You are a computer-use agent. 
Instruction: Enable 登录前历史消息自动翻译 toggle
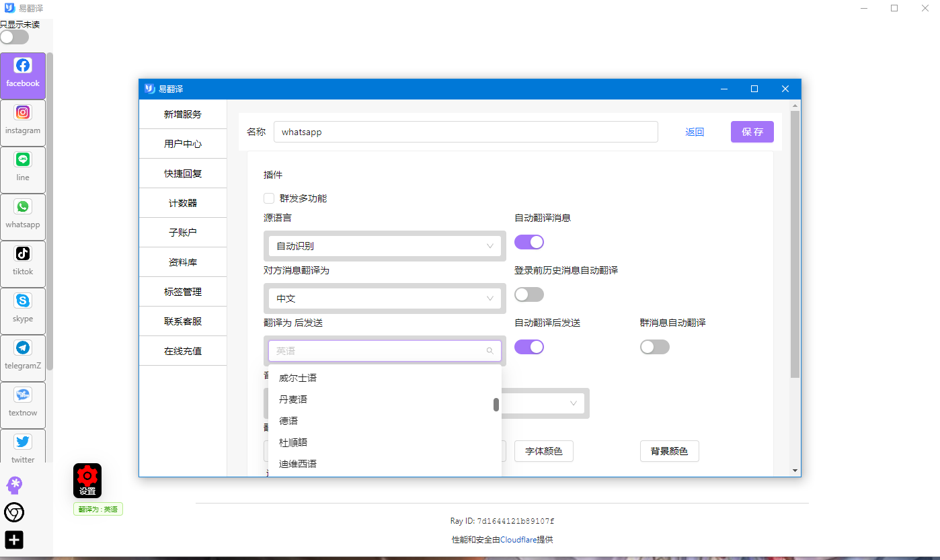[529, 294]
